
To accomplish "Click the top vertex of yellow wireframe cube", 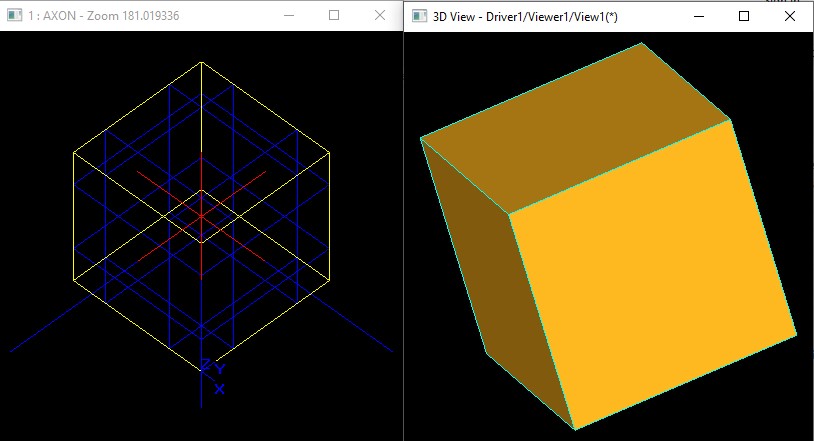I will (x=201, y=62).
